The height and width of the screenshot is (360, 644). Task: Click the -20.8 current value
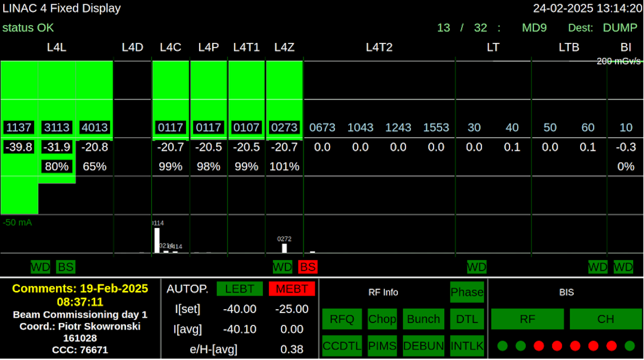[x=94, y=147]
